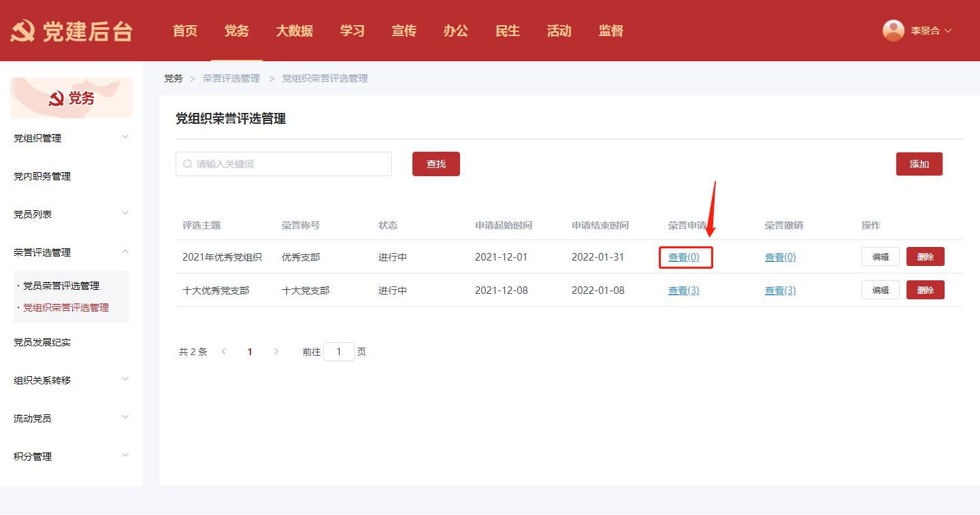
Task: Expand the 积分管理 sidebar menu
Action: (71, 456)
